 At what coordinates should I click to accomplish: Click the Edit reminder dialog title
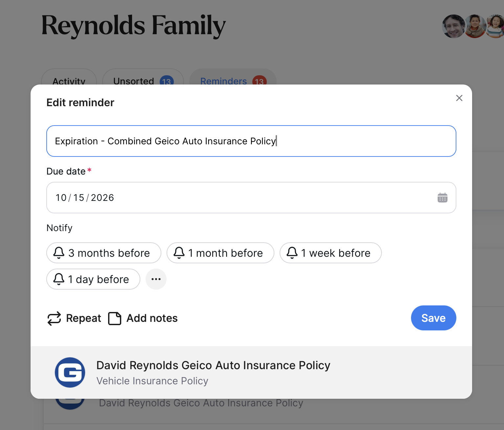[80, 103]
